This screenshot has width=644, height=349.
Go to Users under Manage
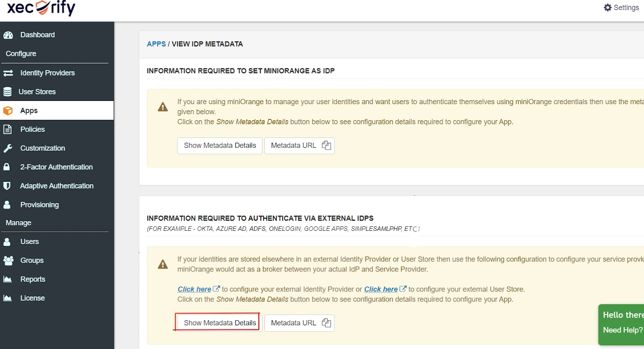tap(29, 242)
